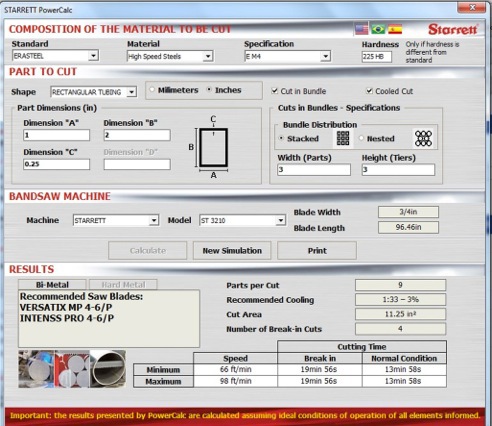The height and width of the screenshot is (426, 492).
Task: Click the Minimum row Break in time cell
Action: pyautogui.click(x=319, y=369)
